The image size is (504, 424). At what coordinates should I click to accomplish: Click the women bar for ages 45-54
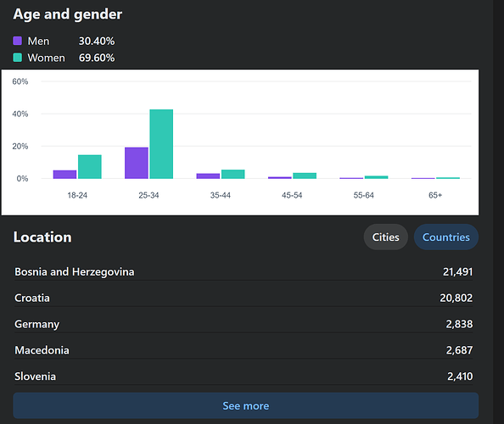(305, 176)
